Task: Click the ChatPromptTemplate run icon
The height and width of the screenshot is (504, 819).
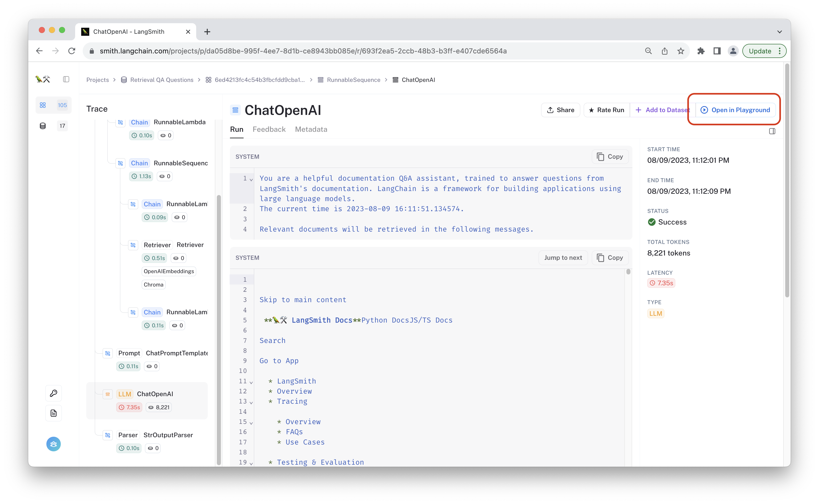Action: [x=108, y=353]
